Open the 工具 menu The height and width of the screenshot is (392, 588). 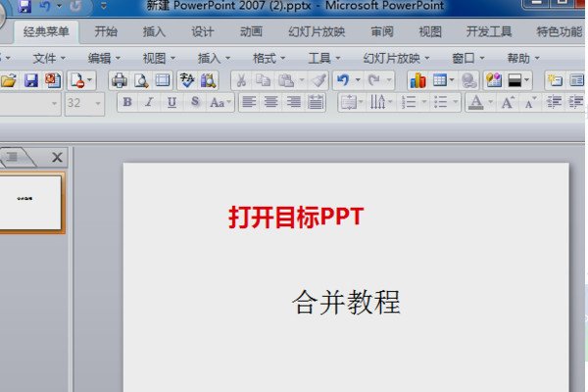point(324,58)
